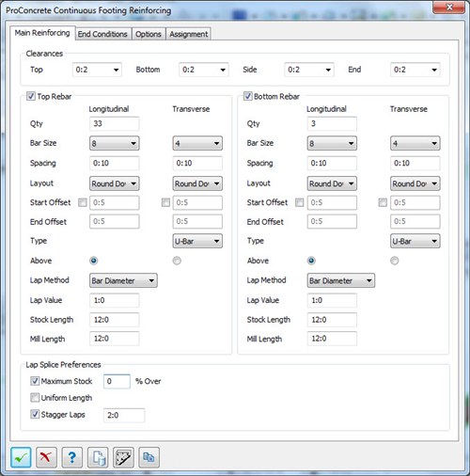The image size is (470, 476).
Task: Select Bottom Rebar longitudinal Above radio button
Action: 311,261
